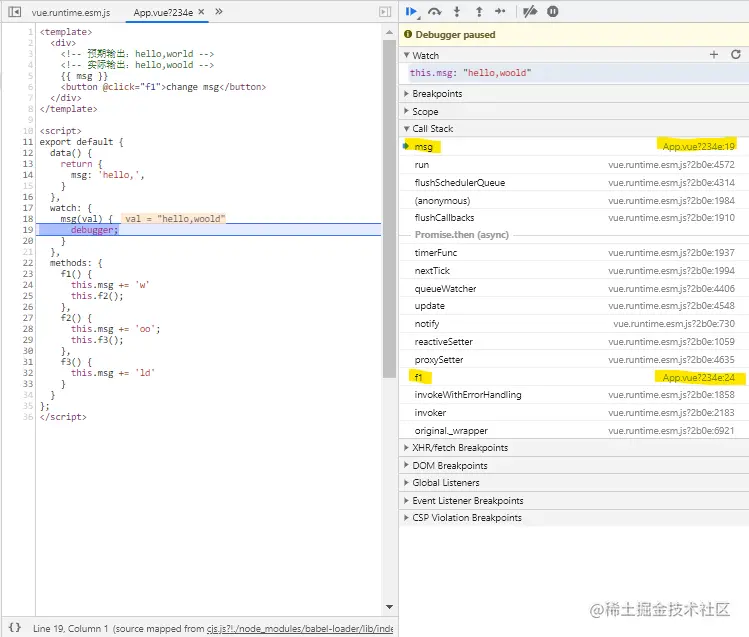Refresh watch expressions
This screenshot has height=637, width=749.
[736, 54]
